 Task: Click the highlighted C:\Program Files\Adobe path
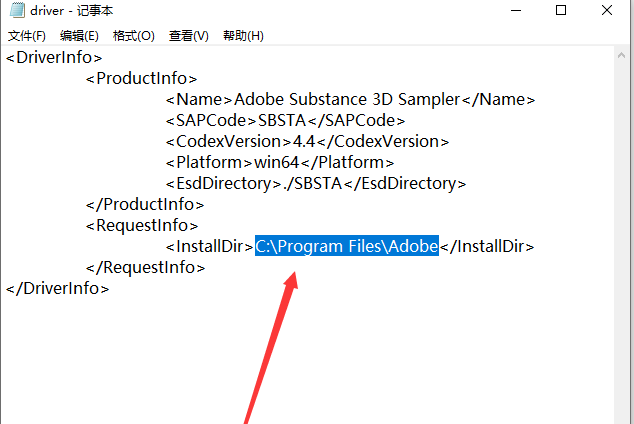pyautogui.click(x=347, y=246)
